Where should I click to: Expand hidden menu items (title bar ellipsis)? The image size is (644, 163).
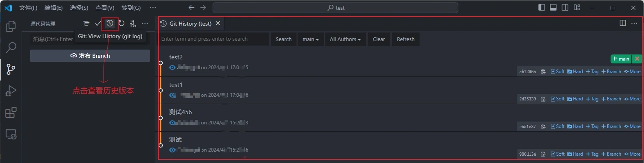(153, 8)
